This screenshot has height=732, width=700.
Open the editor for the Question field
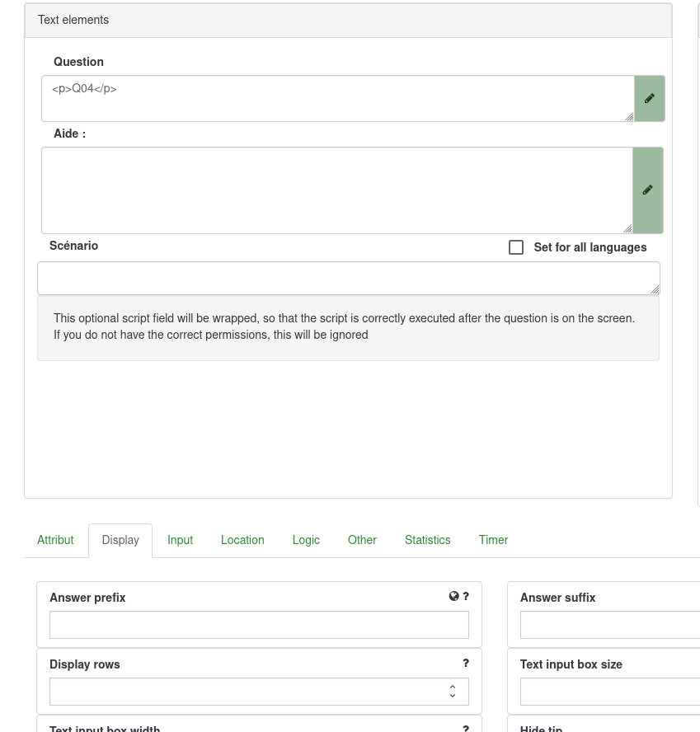(649, 99)
